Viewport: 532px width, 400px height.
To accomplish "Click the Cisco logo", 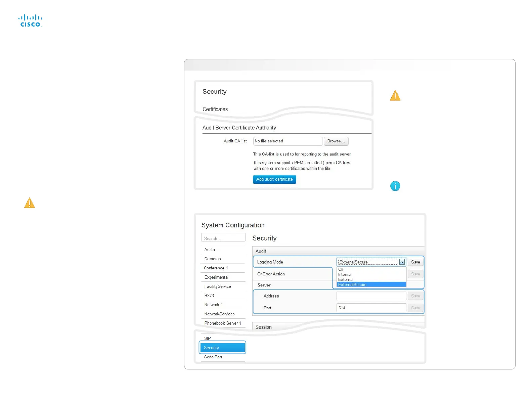I will (30, 20).
